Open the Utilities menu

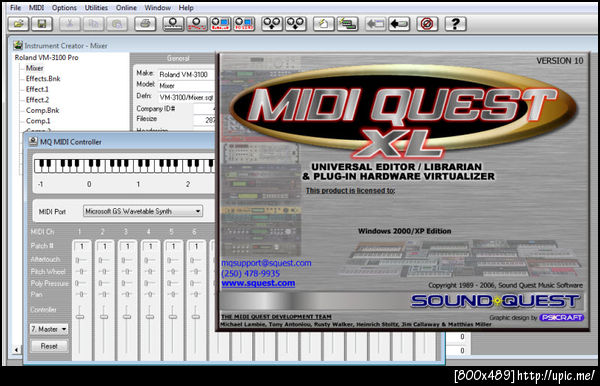coord(96,8)
